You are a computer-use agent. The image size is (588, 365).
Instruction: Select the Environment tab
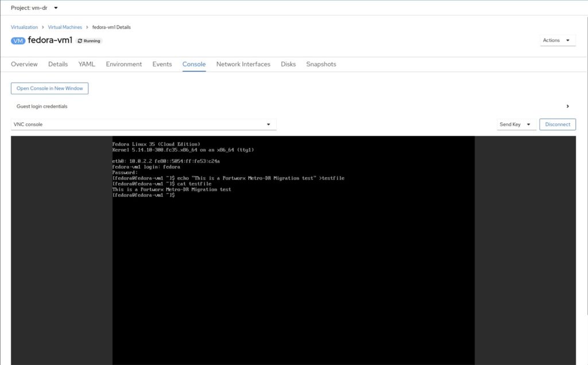click(123, 64)
